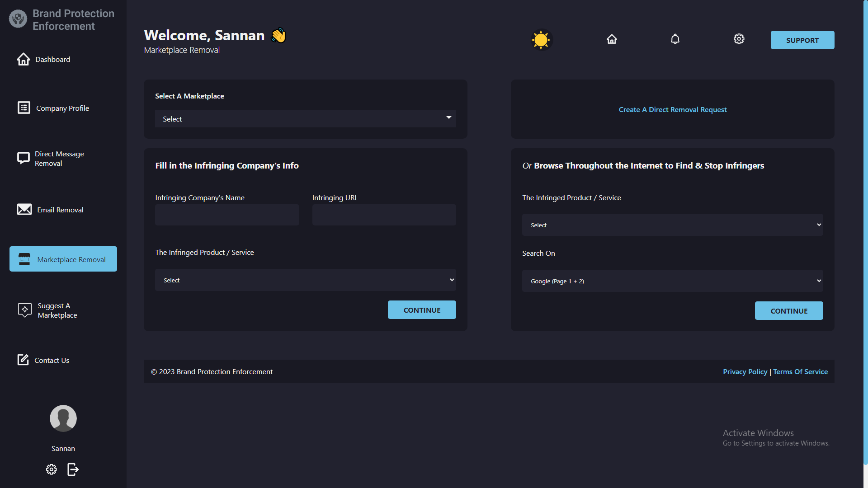Open the Privacy Policy link
This screenshot has height=488, width=868.
(745, 371)
